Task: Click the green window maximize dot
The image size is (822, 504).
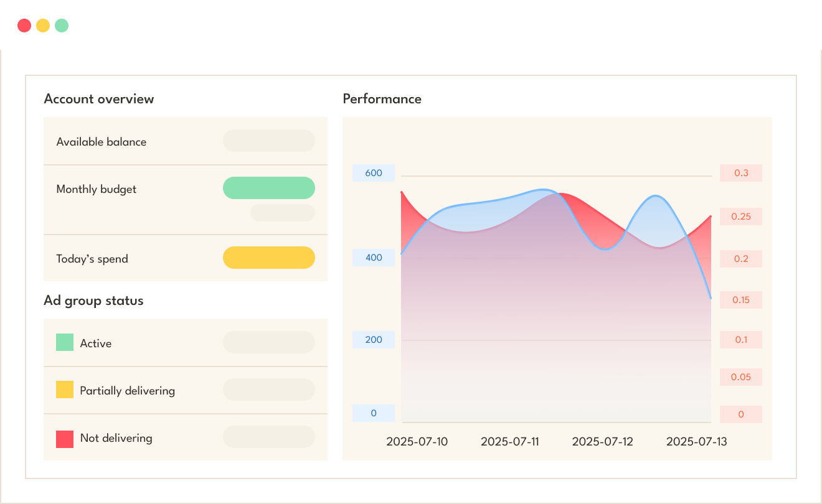Action: [62, 26]
